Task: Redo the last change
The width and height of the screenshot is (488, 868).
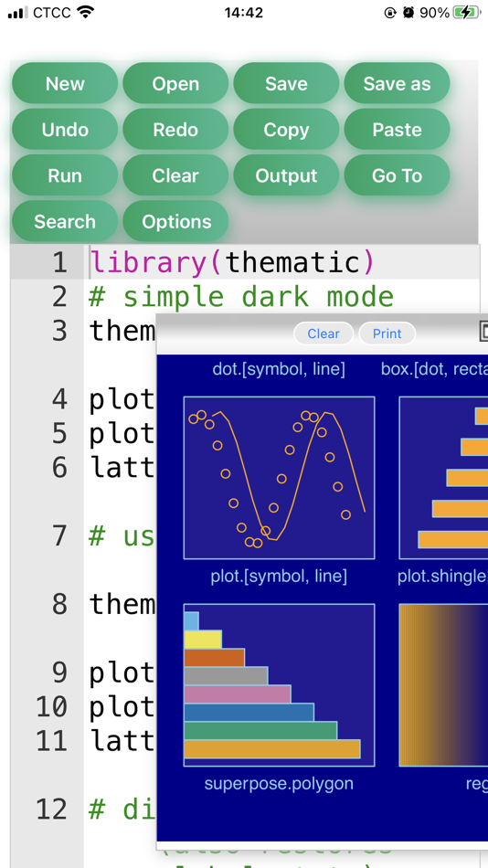Action: tap(175, 130)
